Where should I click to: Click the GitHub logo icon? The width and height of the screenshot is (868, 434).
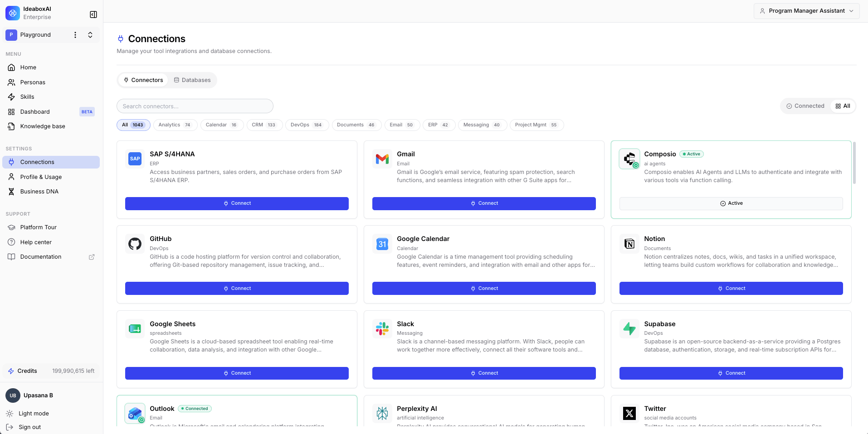point(135,244)
